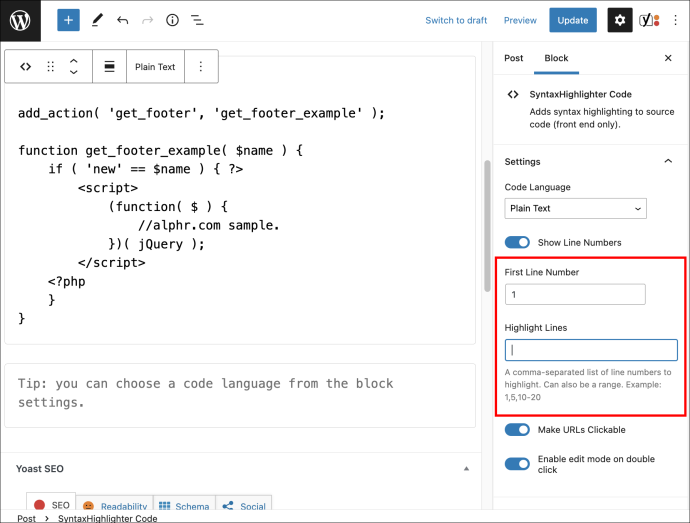Open the Yoast Social tab
The width and height of the screenshot is (690, 523).
[244, 504]
